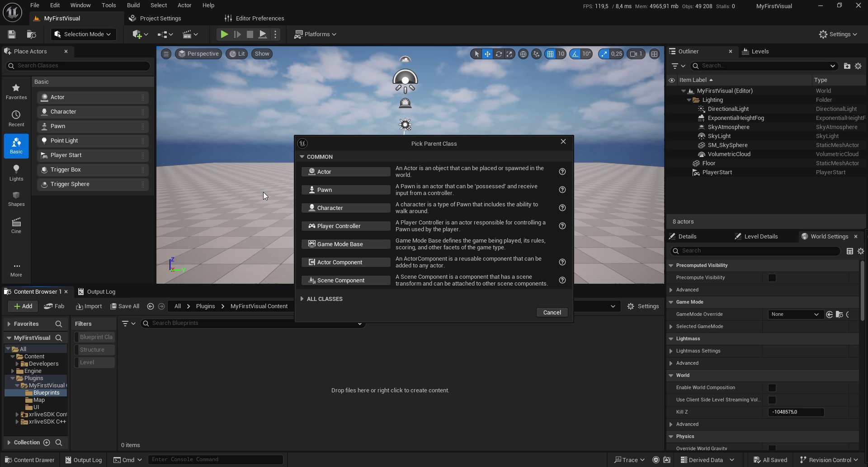Toggle Precompute Visibility checkbox
This screenshot has height=467, width=868.
[x=772, y=278]
